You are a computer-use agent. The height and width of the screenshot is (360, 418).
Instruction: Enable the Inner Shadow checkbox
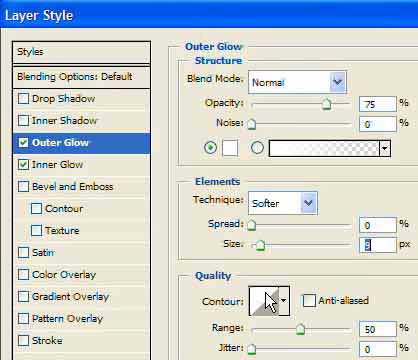click(23, 120)
